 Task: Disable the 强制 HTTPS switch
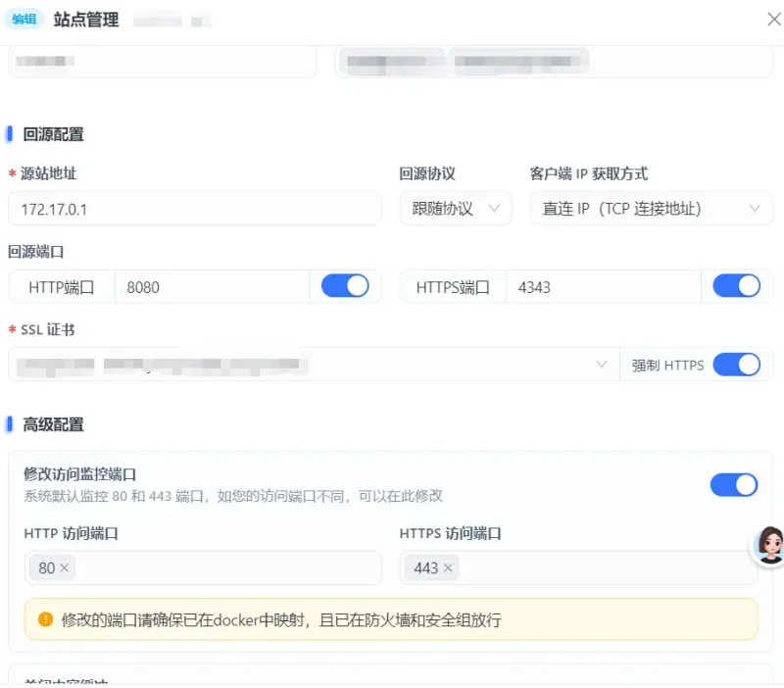pos(737,365)
